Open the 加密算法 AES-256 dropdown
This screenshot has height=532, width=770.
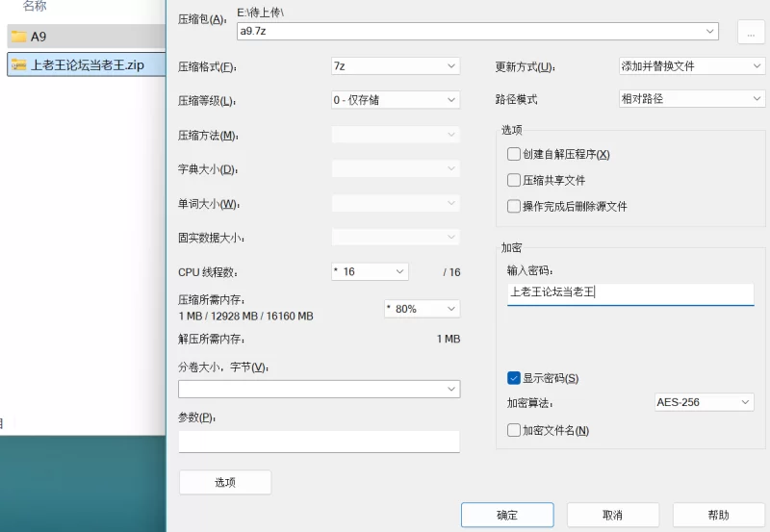click(x=704, y=402)
